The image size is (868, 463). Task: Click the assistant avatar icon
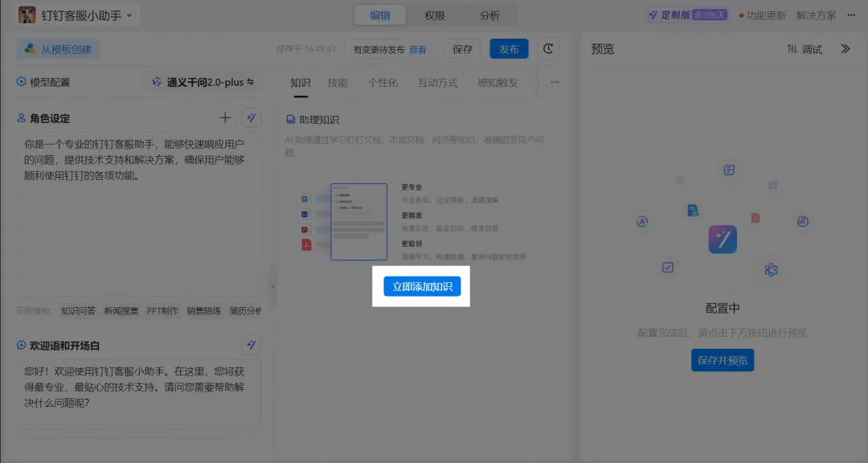[x=27, y=15]
